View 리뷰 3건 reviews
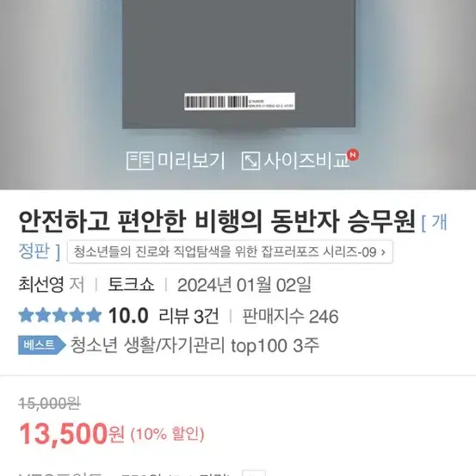476x476 pixels. pyautogui.click(x=189, y=316)
